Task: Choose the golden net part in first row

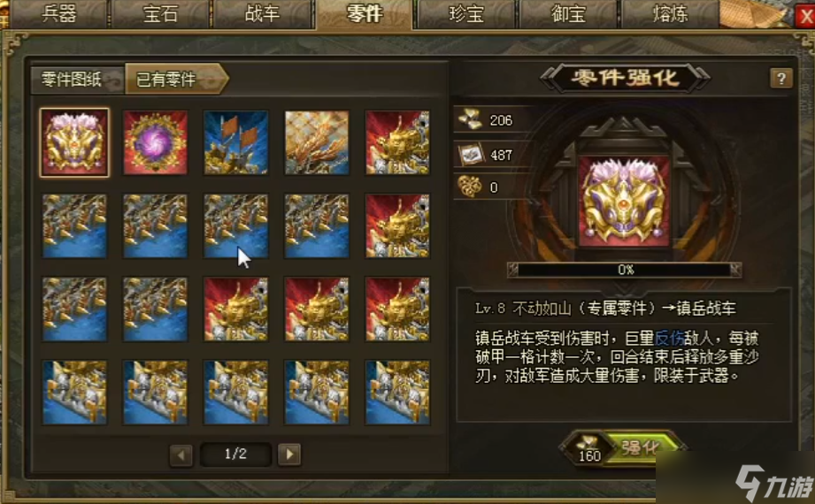Action: 317,142
